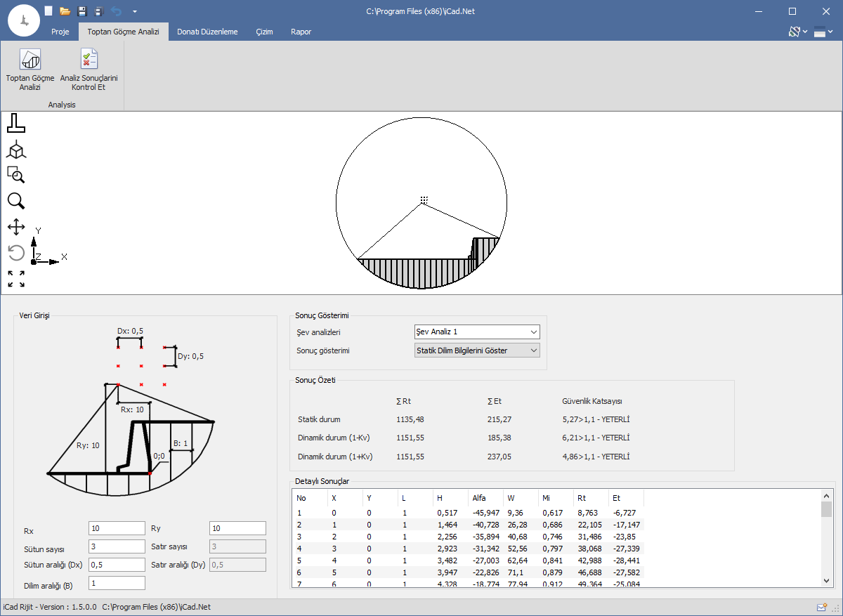Activate the zoom window tool
843x616 pixels.
[16, 175]
